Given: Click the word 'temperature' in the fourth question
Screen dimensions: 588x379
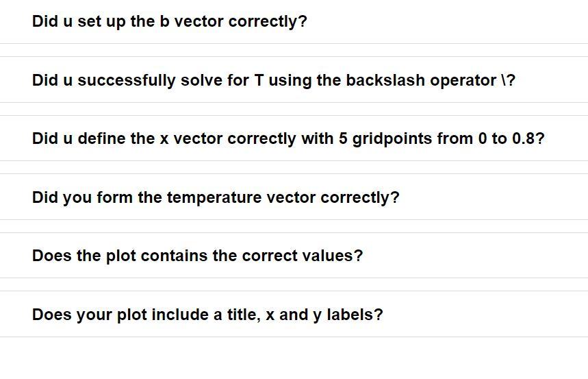Looking at the screenshot, I should (214, 197).
